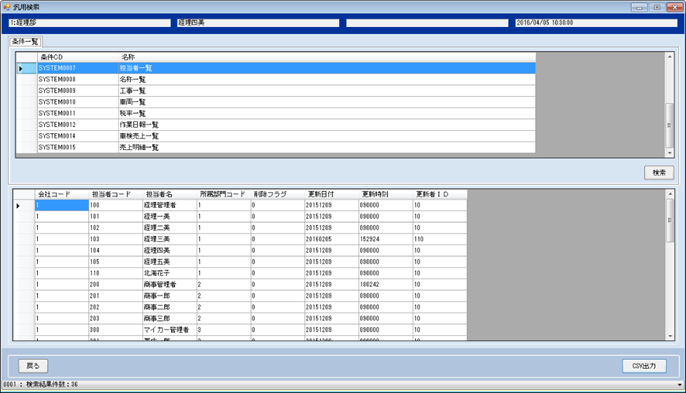Click the 担当者コード column header
This screenshot has width=686, height=393.
(x=116, y=194)
